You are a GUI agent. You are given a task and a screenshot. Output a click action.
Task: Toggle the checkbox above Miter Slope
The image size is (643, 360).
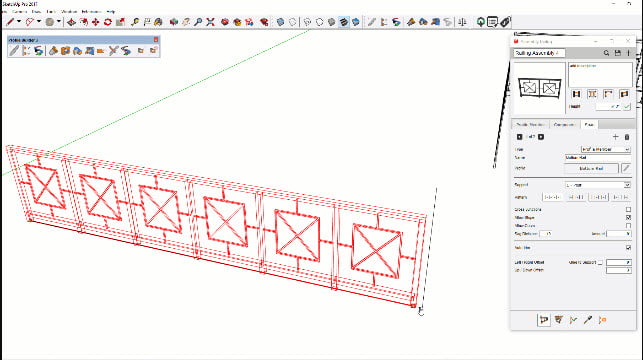[628, 210]
